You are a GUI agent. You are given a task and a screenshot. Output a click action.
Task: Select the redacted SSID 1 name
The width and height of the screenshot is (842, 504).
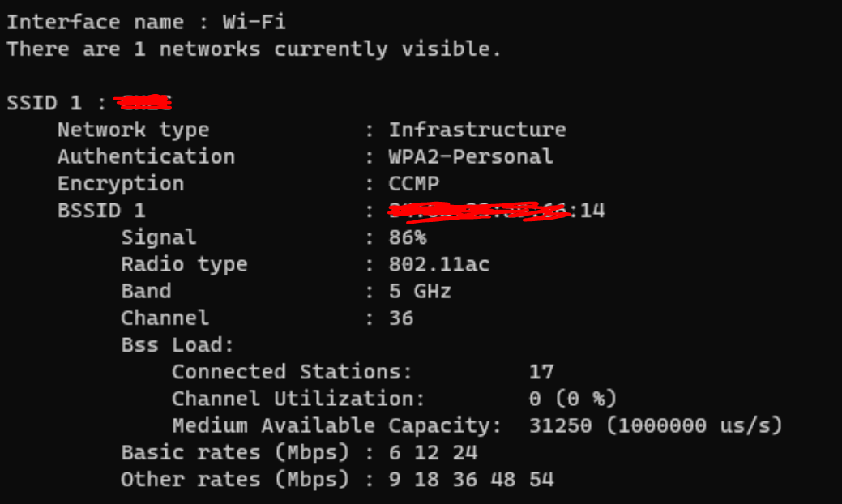143,102
